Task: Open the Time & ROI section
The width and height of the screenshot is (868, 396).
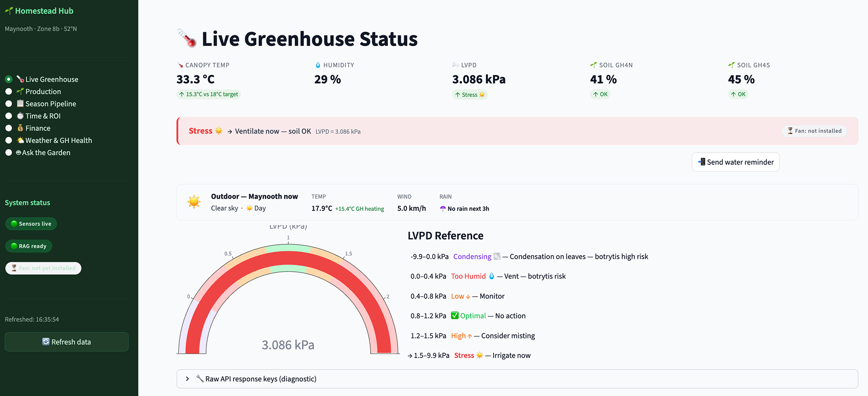Action: pyautogui.click(x=42, y=116)
